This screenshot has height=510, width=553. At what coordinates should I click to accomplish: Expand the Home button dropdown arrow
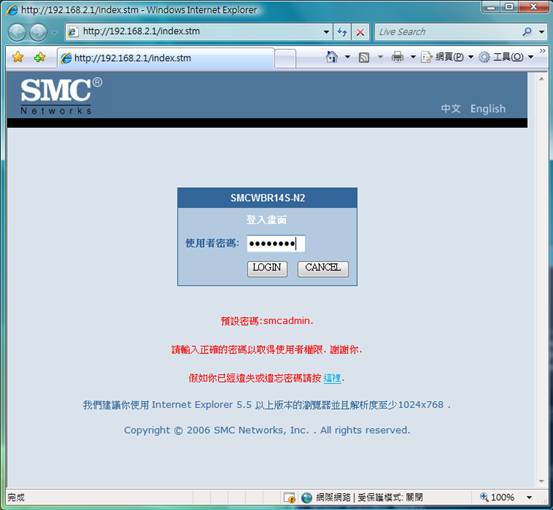(347, 57)
